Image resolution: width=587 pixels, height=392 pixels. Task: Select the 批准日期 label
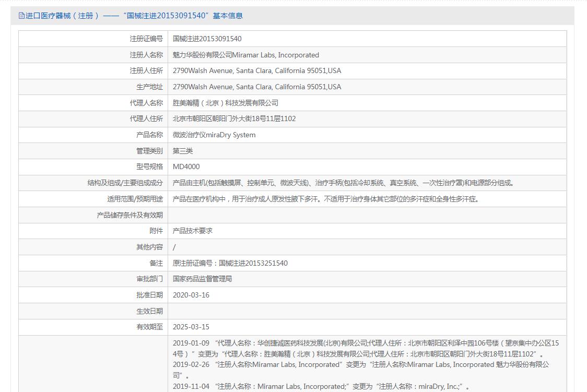point(149,295)
